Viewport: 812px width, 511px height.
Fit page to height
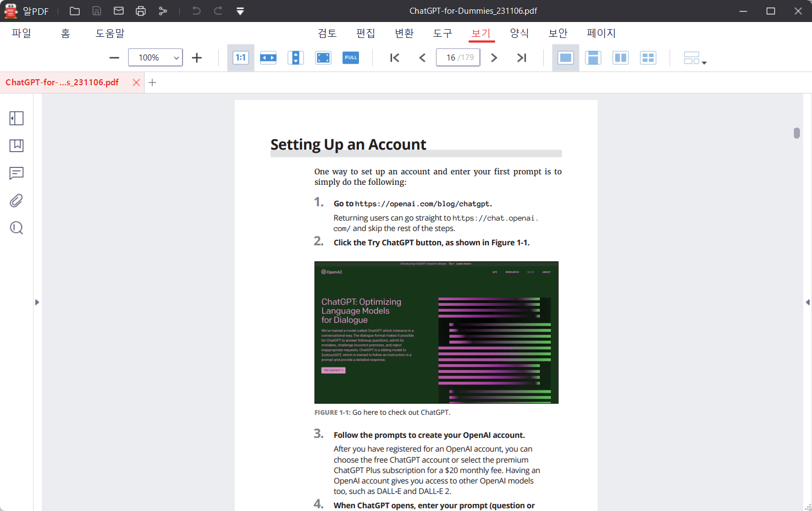pyautogui.click(x=296, y=58)
